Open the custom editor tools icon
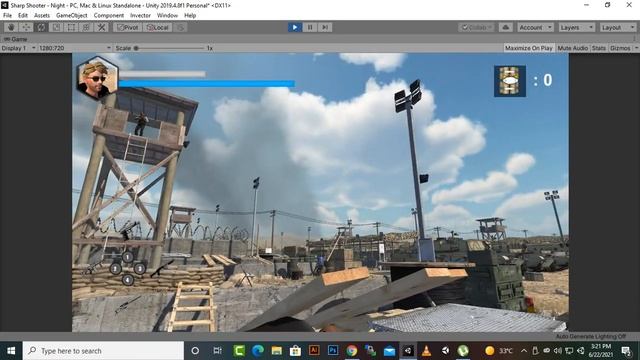Viewport: 640px width, 360px height. (x=102, y=27)
